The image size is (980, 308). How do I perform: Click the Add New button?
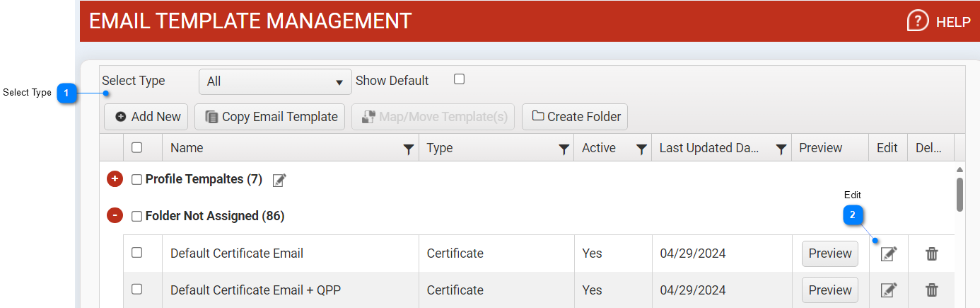(146, 117)
